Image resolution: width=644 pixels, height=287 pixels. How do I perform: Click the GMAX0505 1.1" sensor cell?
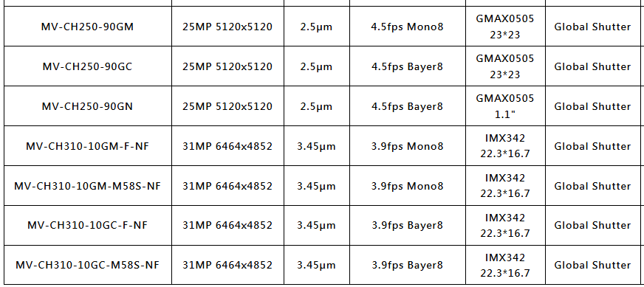tap(505, 106)
